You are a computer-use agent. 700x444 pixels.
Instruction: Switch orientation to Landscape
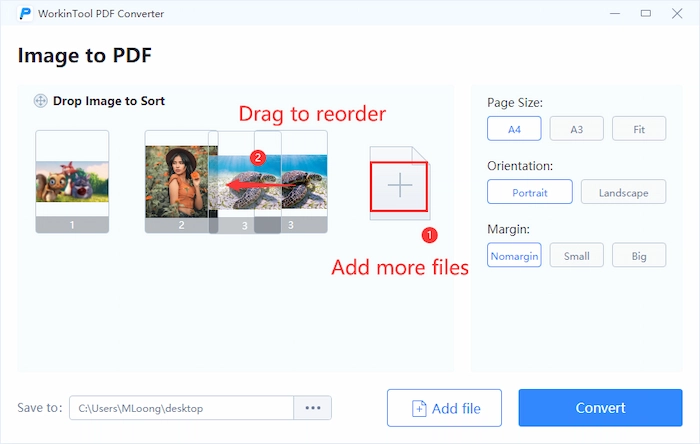pos(623,192)
